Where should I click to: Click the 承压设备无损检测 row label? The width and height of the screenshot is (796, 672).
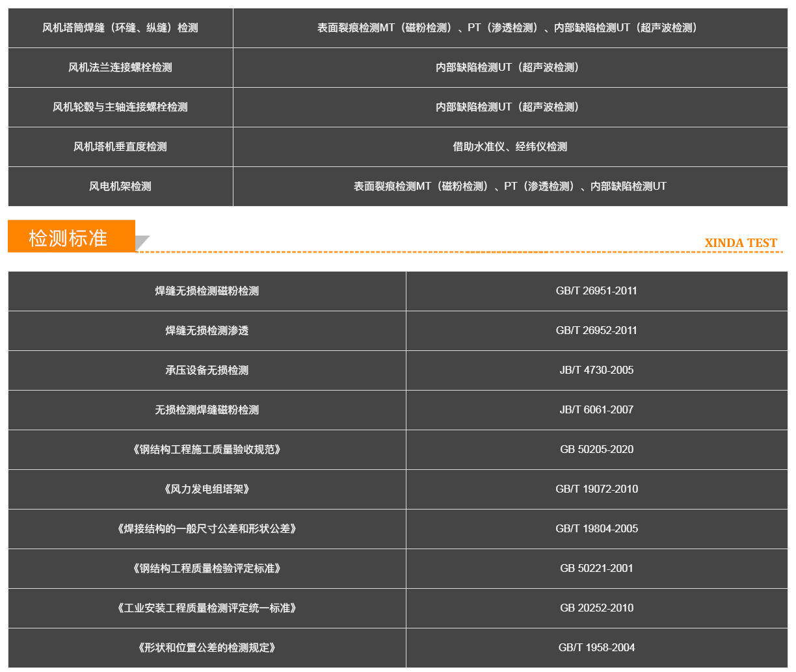coord(207,370)
